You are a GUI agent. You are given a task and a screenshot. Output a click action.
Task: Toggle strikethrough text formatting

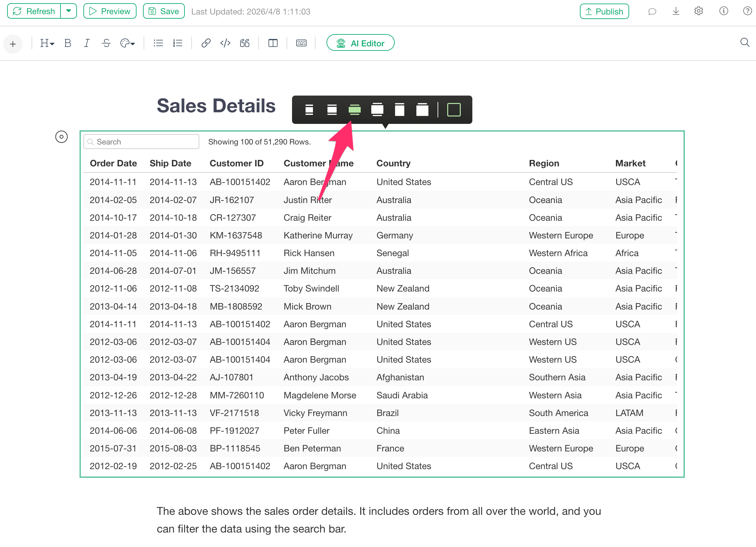[x=106, y=43]
